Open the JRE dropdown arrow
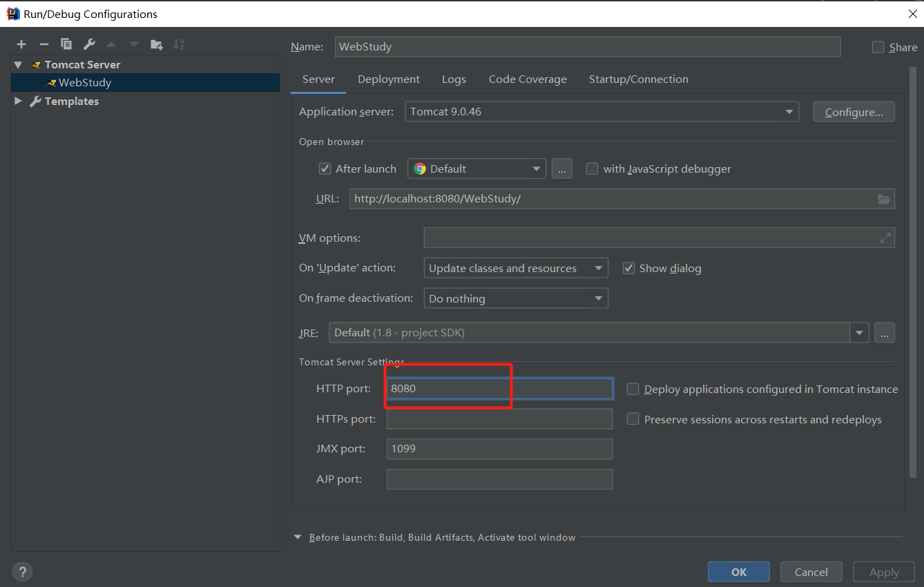Viewport: 924px width, 587px height. [859, 332]
